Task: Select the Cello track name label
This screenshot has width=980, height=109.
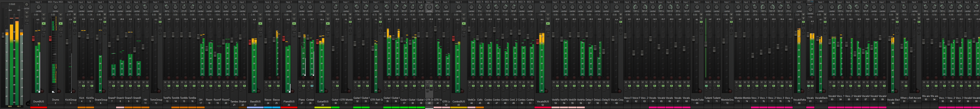Action: (480, 100)
